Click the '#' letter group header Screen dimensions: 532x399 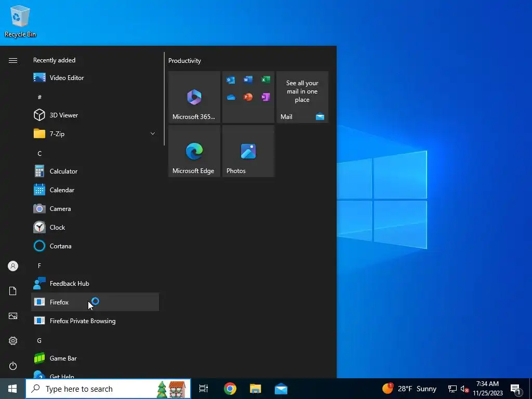click(39, 97)
